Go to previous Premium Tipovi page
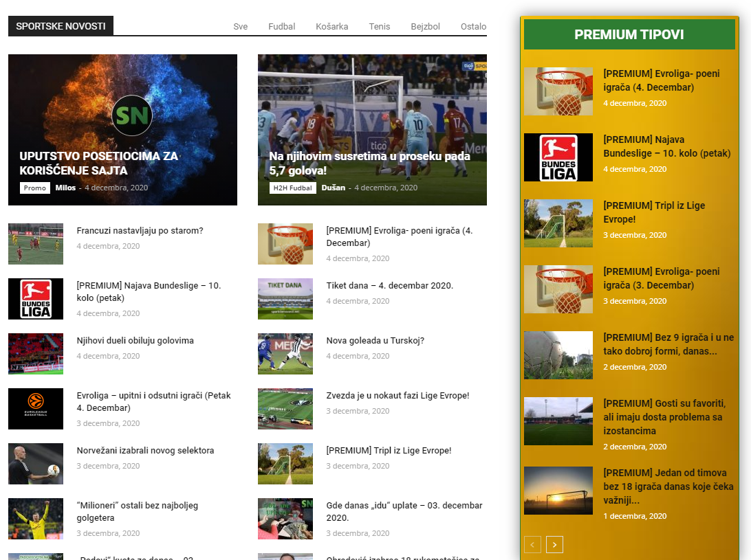Viewport: 751px width, 560px height. (532, 545)
